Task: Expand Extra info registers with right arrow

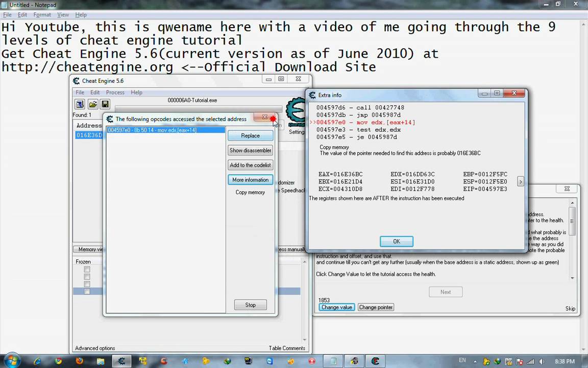Action: tap(521, 182)
